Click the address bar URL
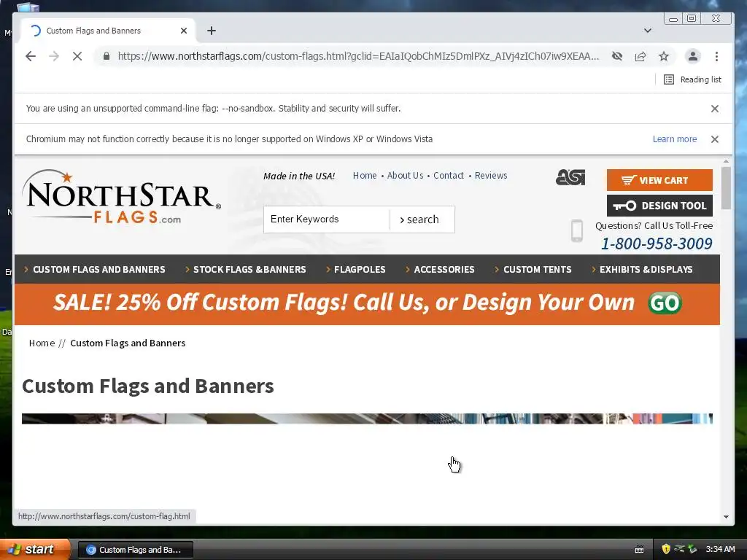The image size is (747, 560). (358, 56)
